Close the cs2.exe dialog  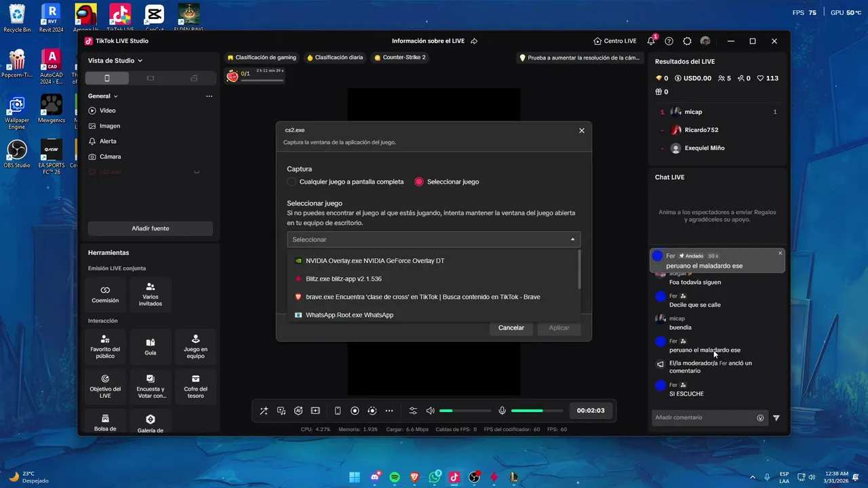point(581,130)
